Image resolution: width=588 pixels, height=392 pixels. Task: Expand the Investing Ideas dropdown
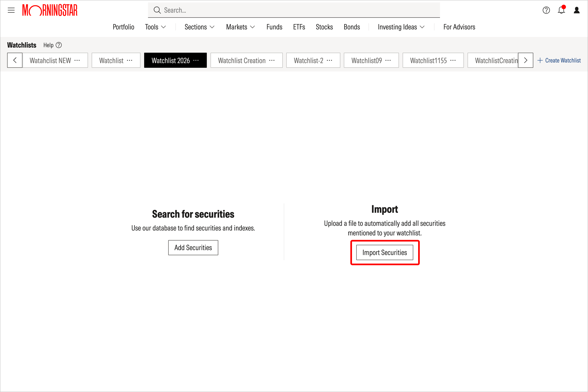click(401, 27)
